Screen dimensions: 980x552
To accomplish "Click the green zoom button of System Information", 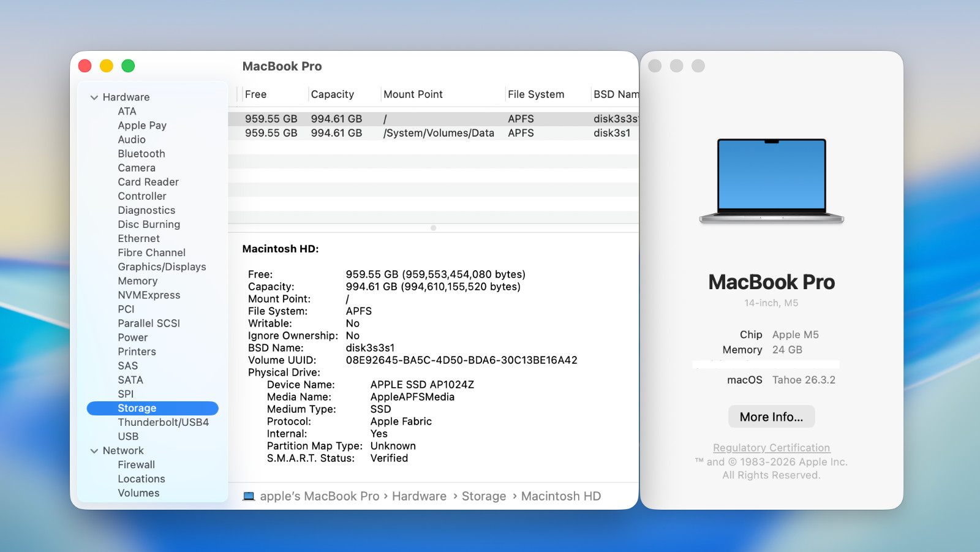I will pyautogui.click(x=128, y=66).
